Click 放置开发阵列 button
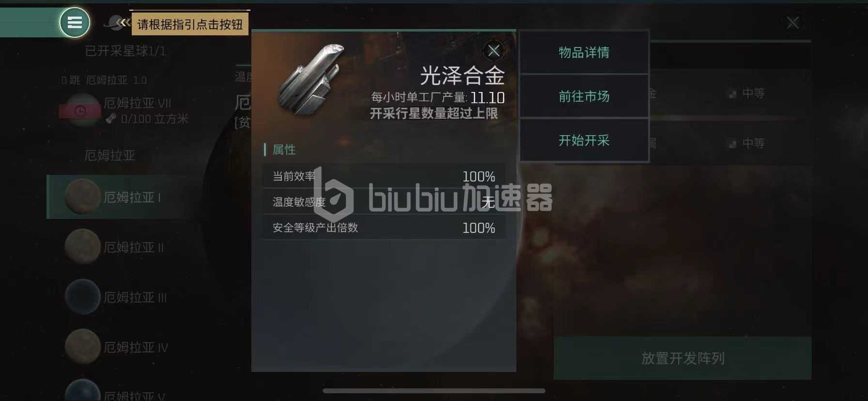Image resolution: width=868 pixels, height=401 pixels. (x=682, y=358)
